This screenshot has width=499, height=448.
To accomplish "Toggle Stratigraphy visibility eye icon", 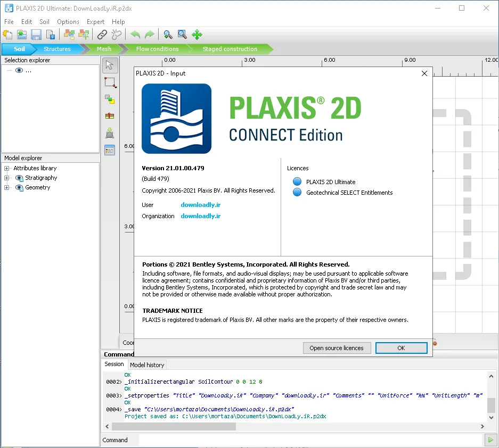I will [19, 178].
